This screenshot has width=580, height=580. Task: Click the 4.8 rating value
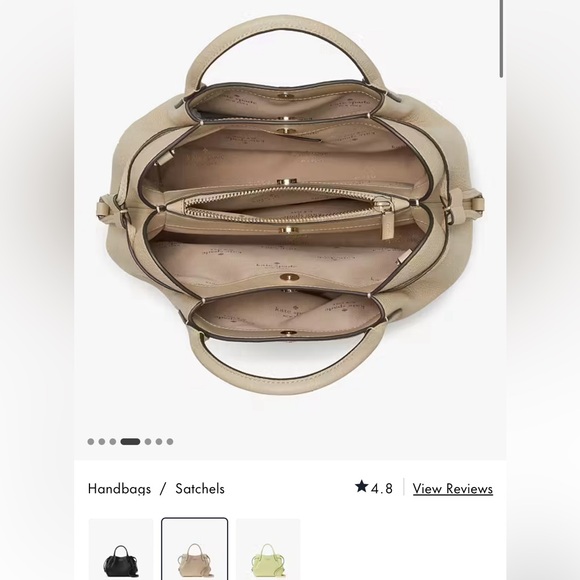pos(382,489)
